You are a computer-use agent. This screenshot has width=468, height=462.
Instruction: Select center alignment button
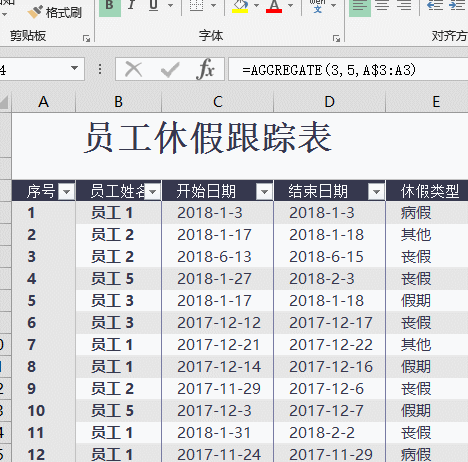[382, 6]
